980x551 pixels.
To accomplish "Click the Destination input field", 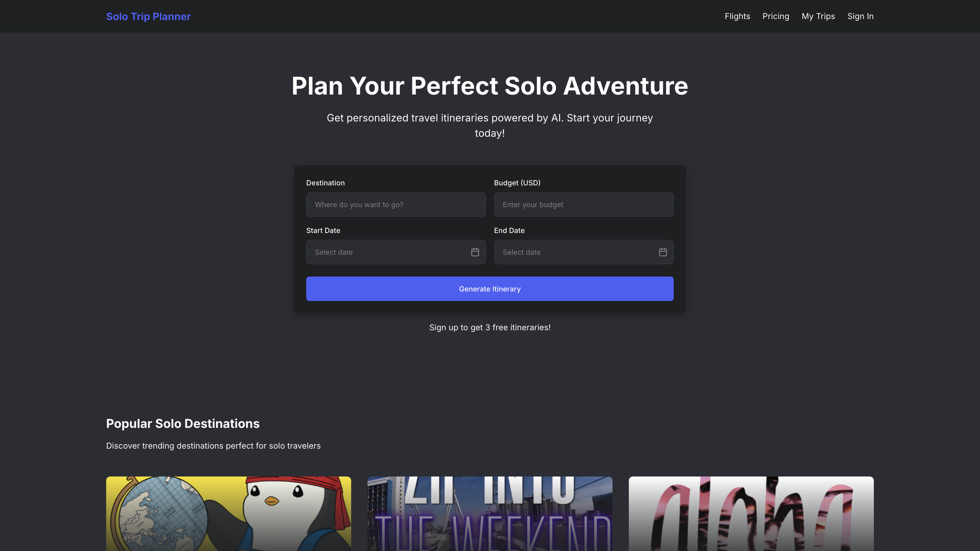I will pos(396,204).
